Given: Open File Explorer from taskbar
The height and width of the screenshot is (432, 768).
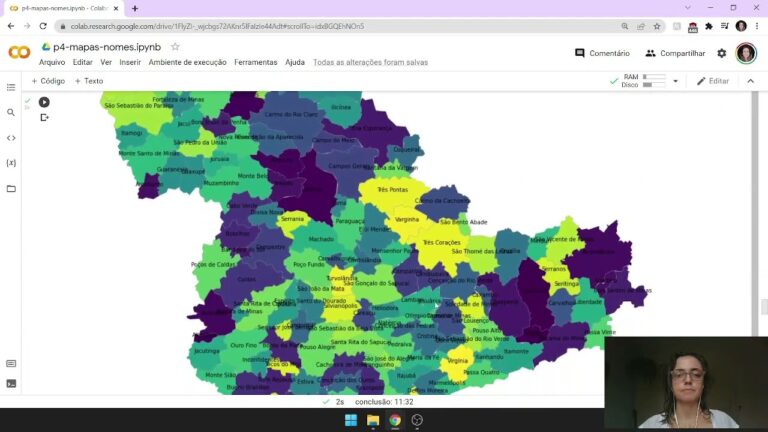Looking at the screenshot, I should click(x=373, y=420).
